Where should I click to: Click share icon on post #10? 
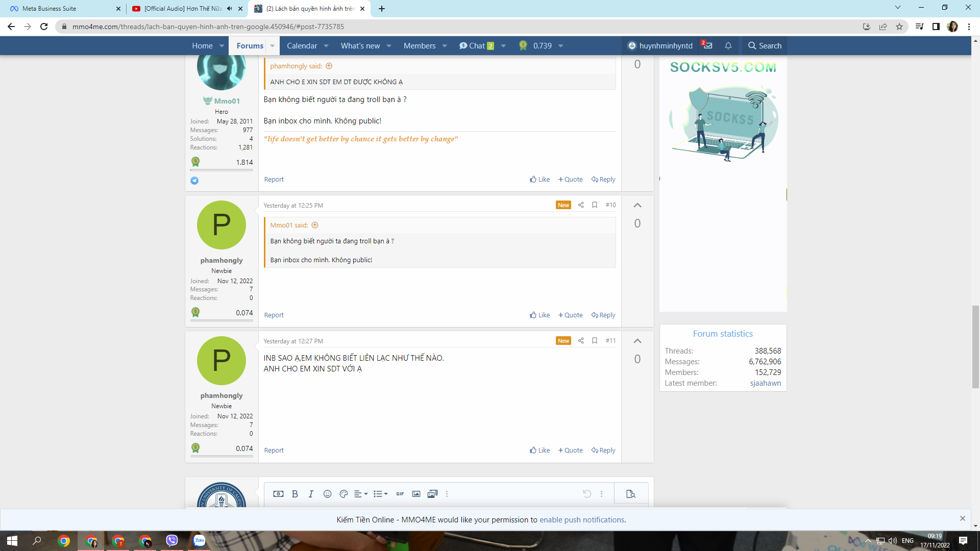pos(581,205)
